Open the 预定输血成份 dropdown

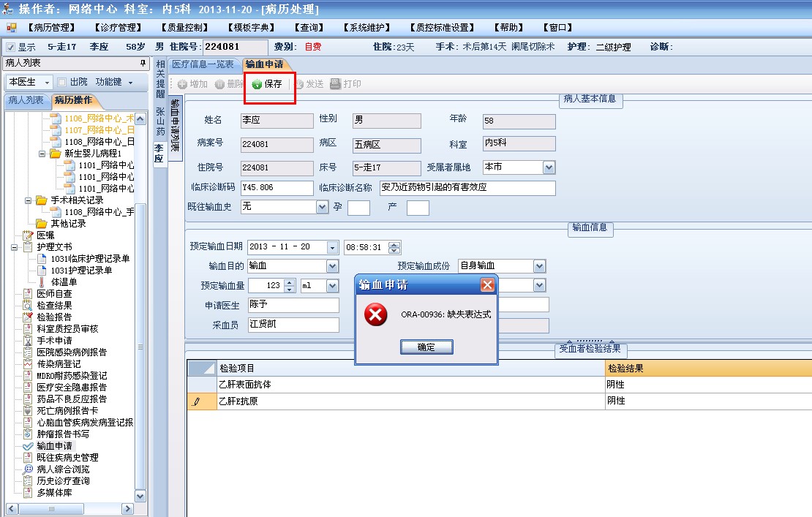point(540,266)
